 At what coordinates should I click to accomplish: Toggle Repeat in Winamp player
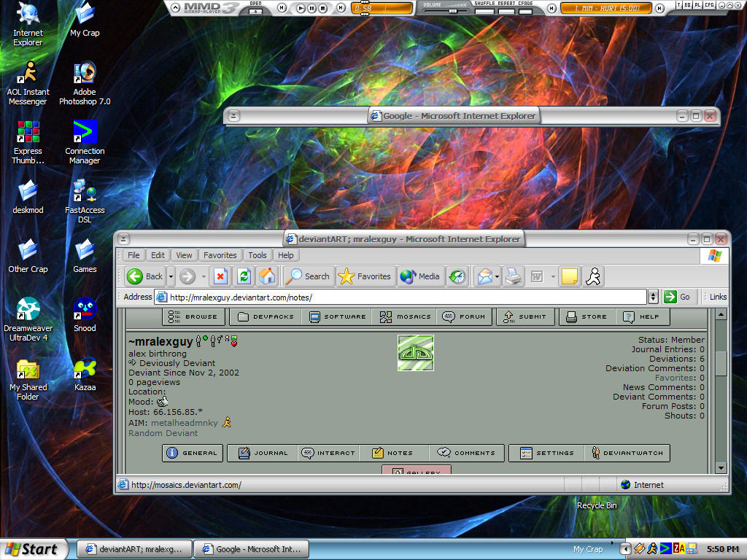(506, 10)
